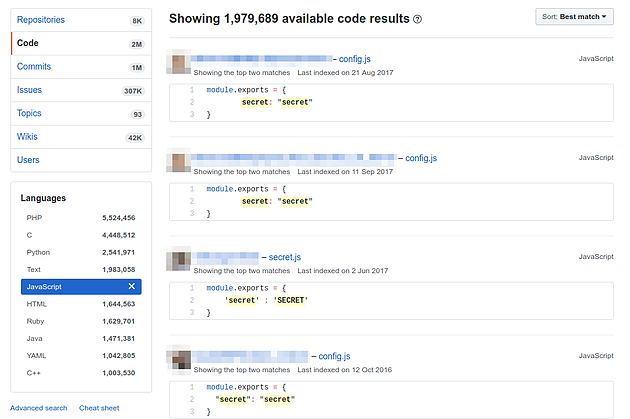Filter results by C language
The height and width of the screenshot is (419, 630).
pos(81,235)
